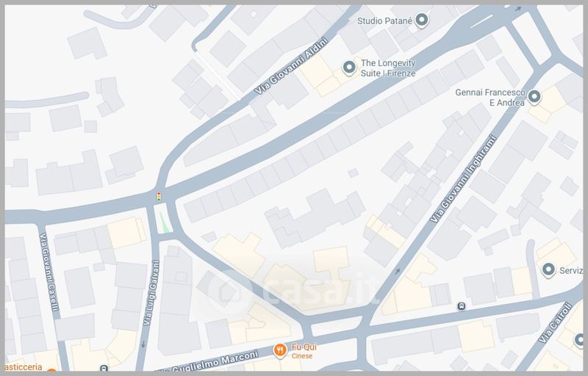Click the Via Luigi Galvani street label

click(151, 292)
